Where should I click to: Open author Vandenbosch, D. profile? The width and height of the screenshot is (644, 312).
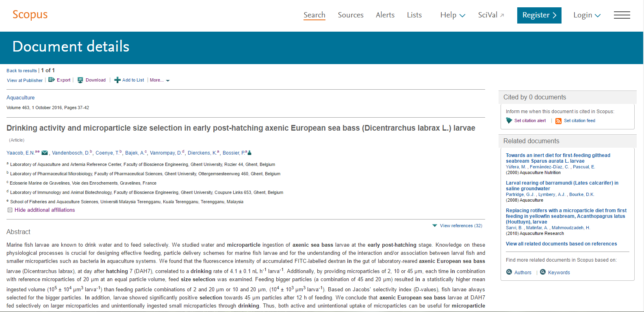pyautogui.click(x=71, y=153)
